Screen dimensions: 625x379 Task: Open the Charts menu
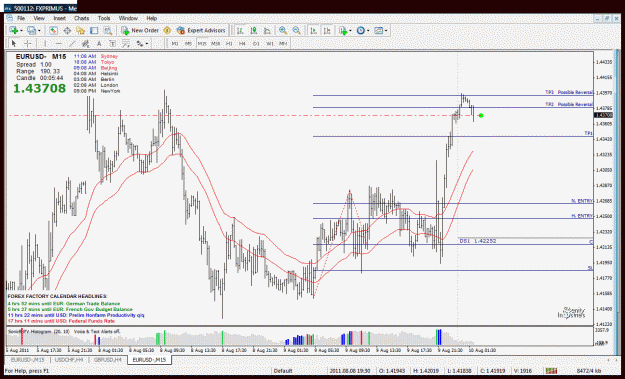(x=82, y=18)
